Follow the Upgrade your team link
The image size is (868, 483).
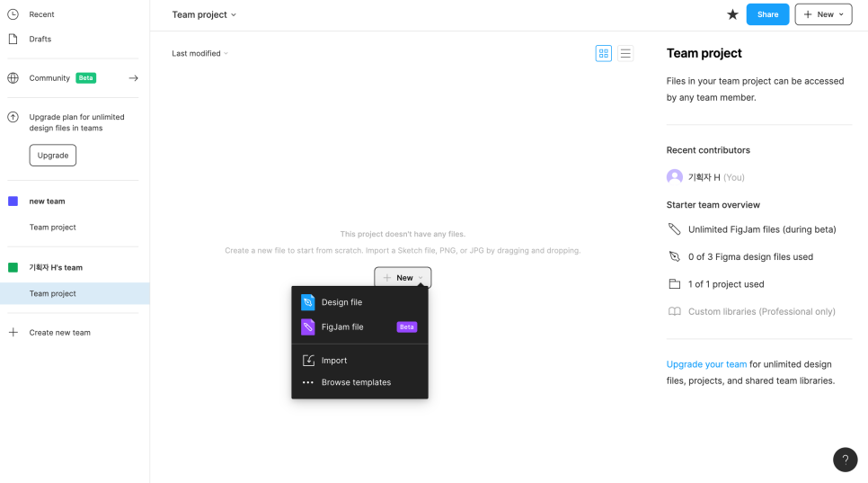pos(706,364)
